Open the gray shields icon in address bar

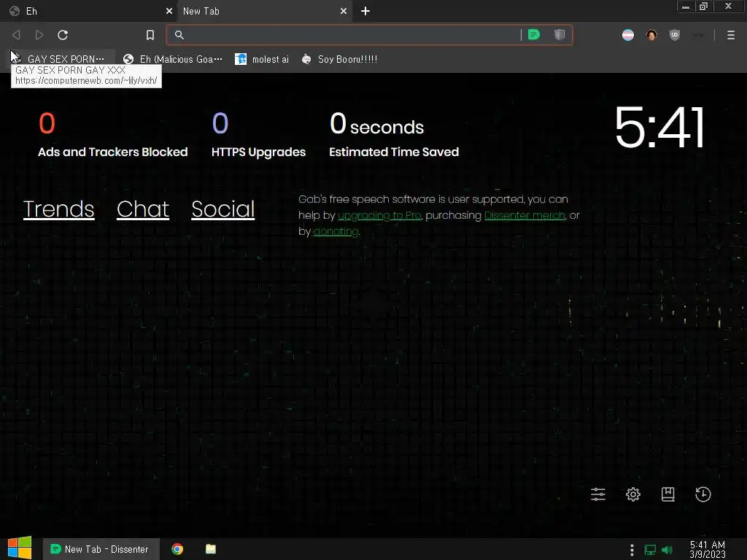coord(560,35)
